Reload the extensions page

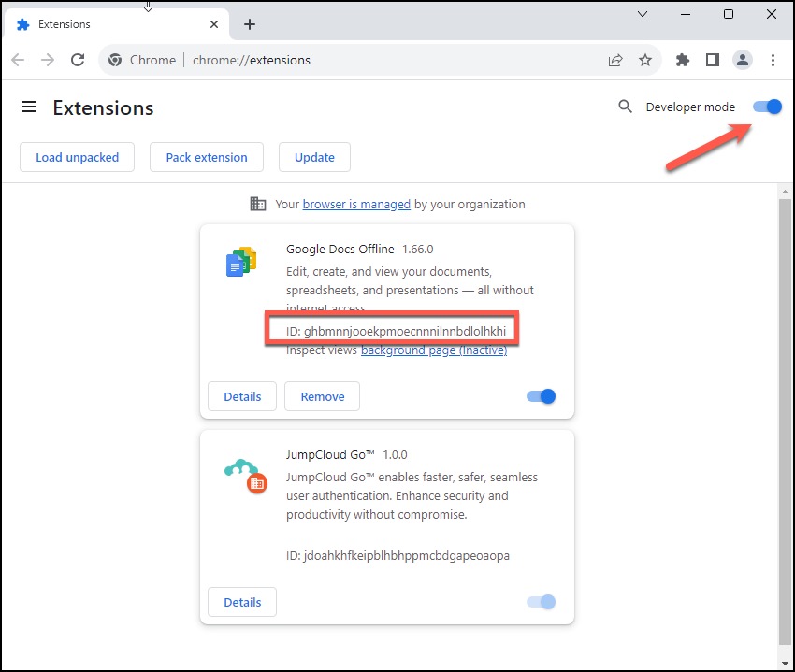pyautogui.click(x=78, y=60)
